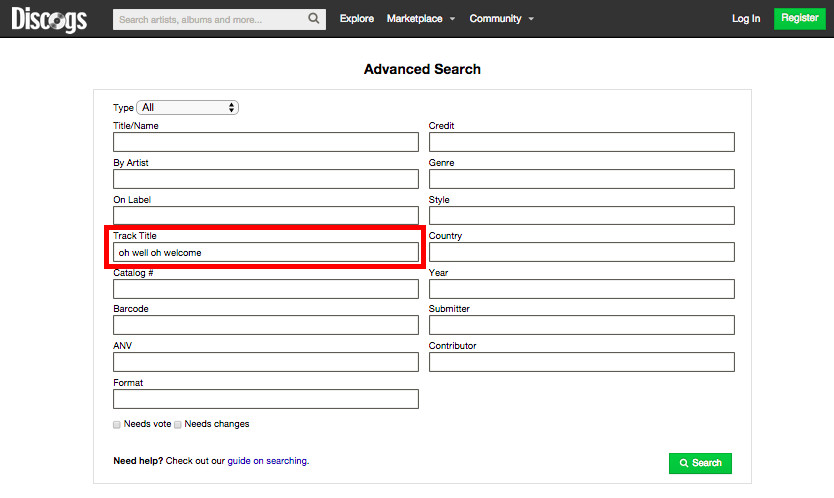Focus the Style input field
Image resolution: width=834 pixels, height=498 pixels.
tap(581, 215)
